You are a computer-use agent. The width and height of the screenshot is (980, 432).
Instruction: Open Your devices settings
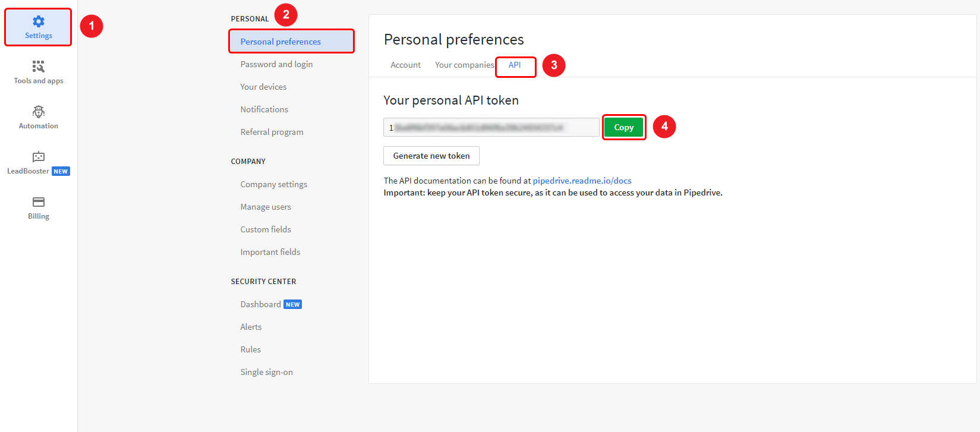pyautogui.click(x=263, y=87)
